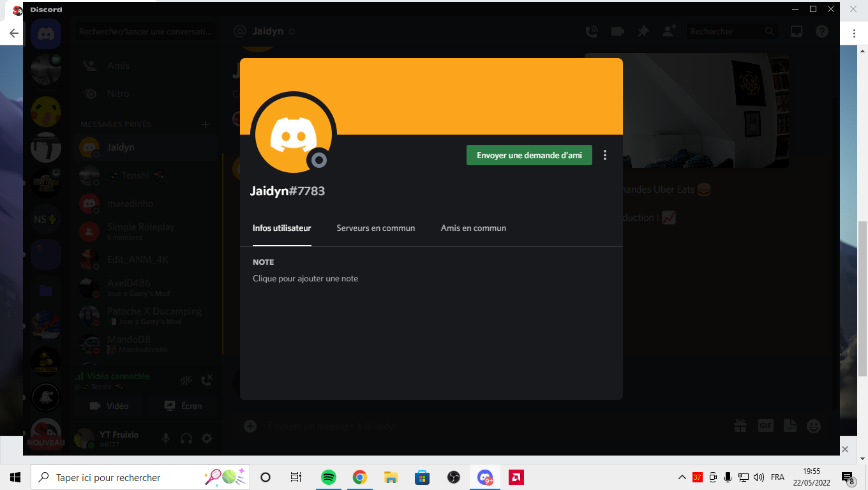
Task: Open the eagle logo server icon
Action: [46, 397]
